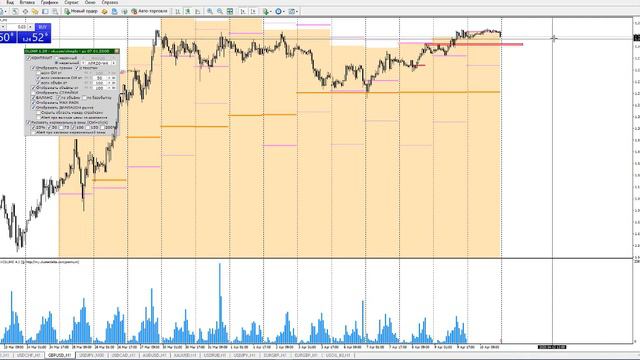
Task: Expand the indicators list dropdown arrow
Action: [271, 11]
